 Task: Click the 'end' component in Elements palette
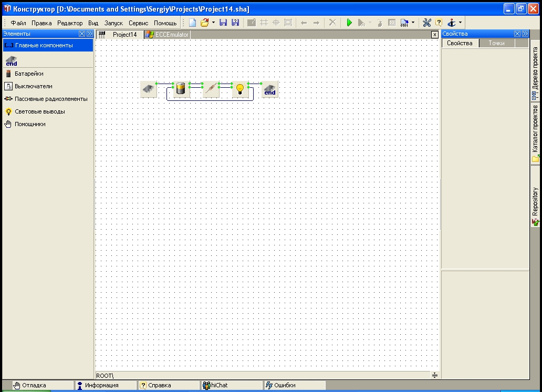point(11,61)
